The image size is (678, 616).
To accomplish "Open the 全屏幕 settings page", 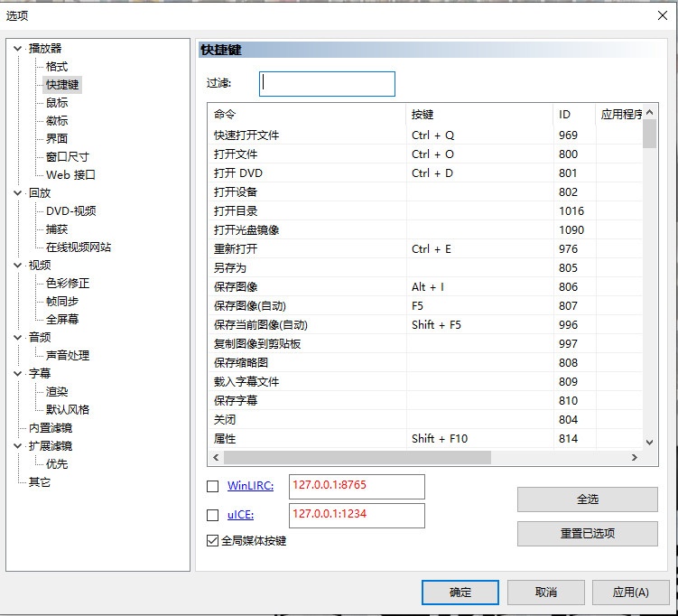I will coord(62,319).
